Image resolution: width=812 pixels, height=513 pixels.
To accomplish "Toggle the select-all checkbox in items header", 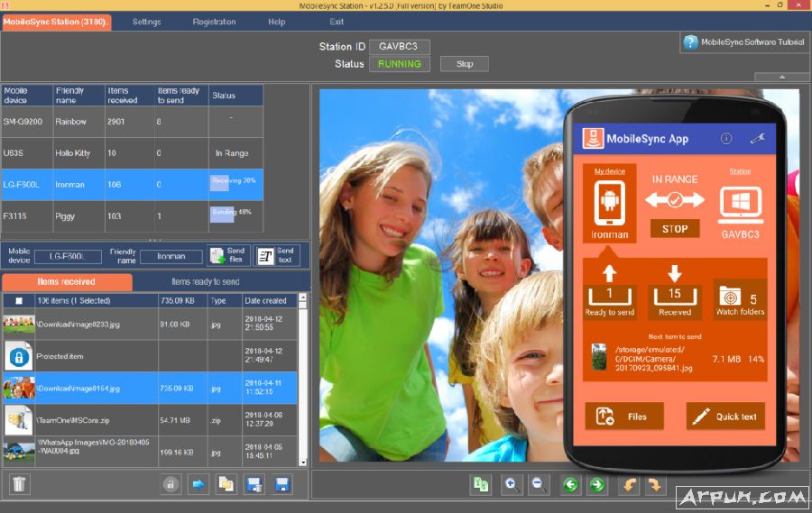I will point(19,300).
